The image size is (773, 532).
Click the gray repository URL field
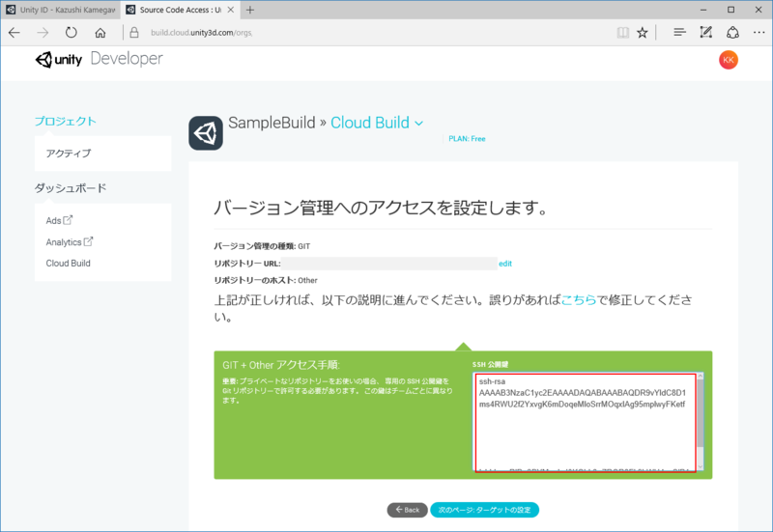point(389,263)
